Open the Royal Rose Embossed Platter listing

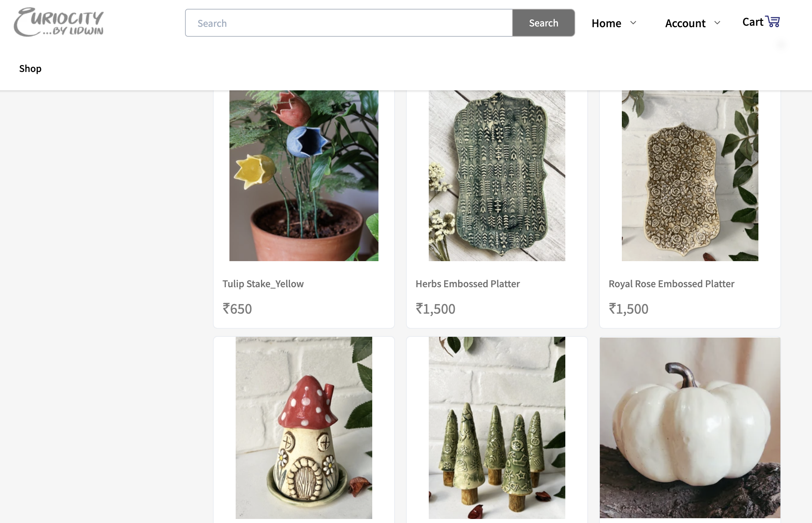coord(671,284)
